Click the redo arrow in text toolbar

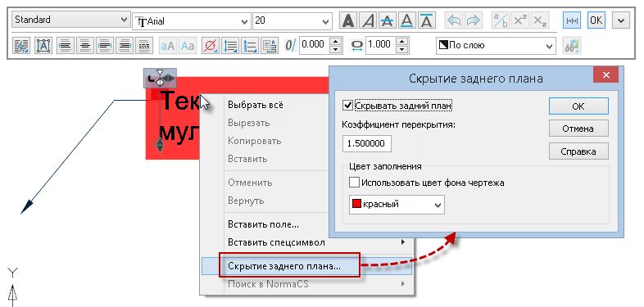coord(473,20)
